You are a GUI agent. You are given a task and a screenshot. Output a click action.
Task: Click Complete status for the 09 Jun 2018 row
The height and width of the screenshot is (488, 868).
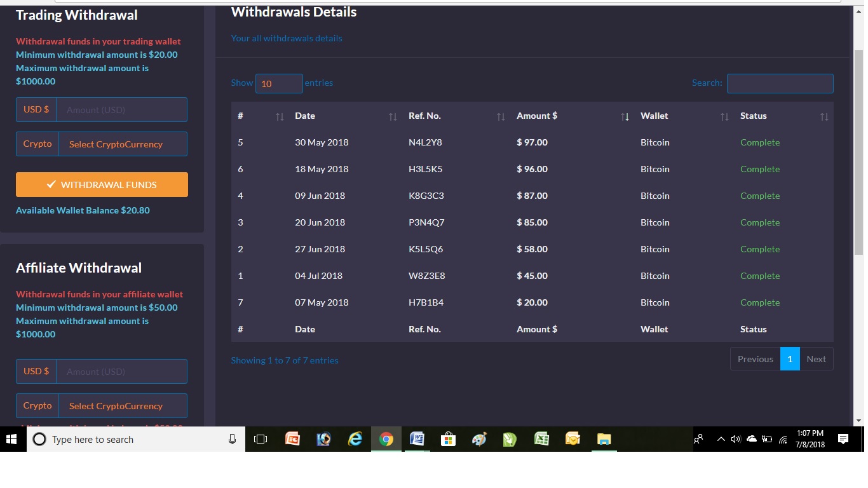click(x=760, y=196)
